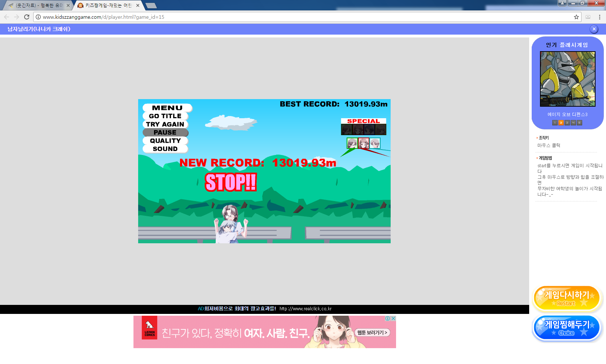Choose TRY AGAIN in the game menu

click(x=165, y=124)
